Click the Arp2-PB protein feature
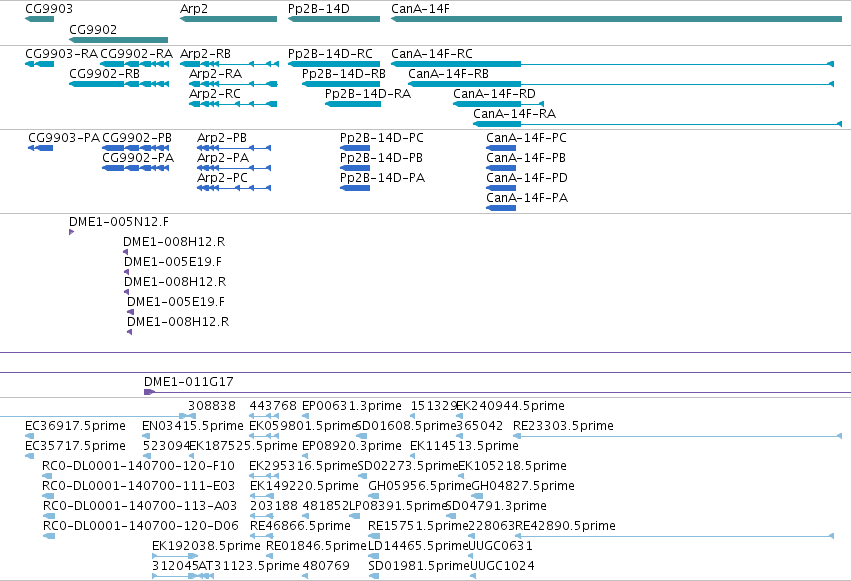The width and height of the screenshot is (851, 581). [234, 148]
